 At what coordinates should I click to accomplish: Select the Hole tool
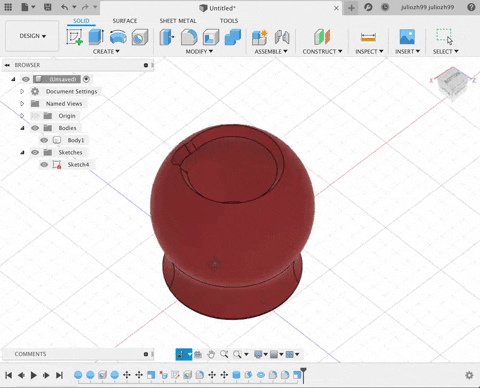tap(140, 37)
